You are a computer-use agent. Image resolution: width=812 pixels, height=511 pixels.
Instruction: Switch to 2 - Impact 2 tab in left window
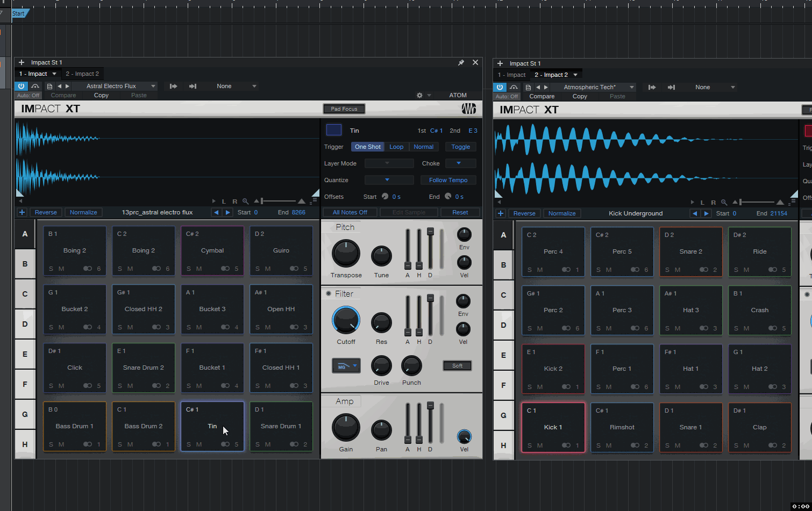coord(82,74)
